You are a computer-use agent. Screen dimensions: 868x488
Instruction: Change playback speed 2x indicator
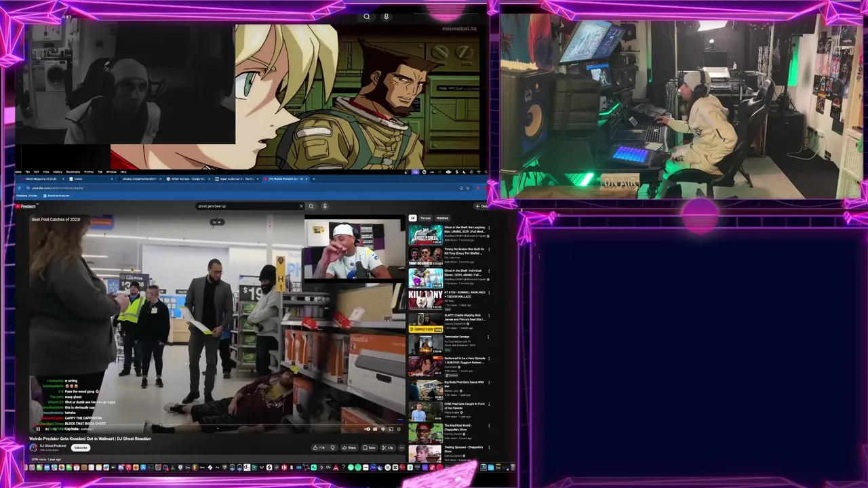click(216, 222)
